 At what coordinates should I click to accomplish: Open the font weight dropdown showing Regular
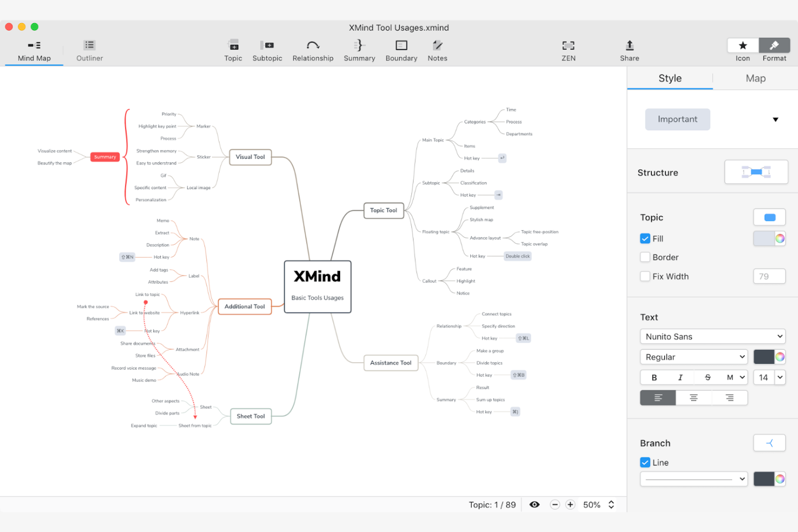pos(693,356)
